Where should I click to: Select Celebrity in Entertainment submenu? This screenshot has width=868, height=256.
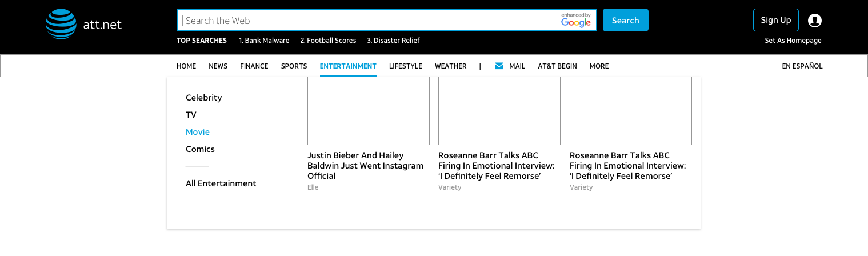point(203,98)
